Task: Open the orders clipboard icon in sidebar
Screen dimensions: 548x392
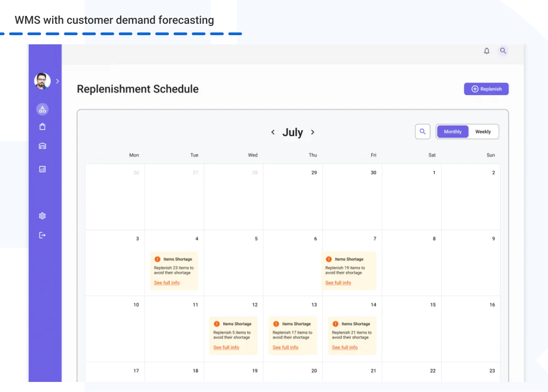Action: (42, 127)
